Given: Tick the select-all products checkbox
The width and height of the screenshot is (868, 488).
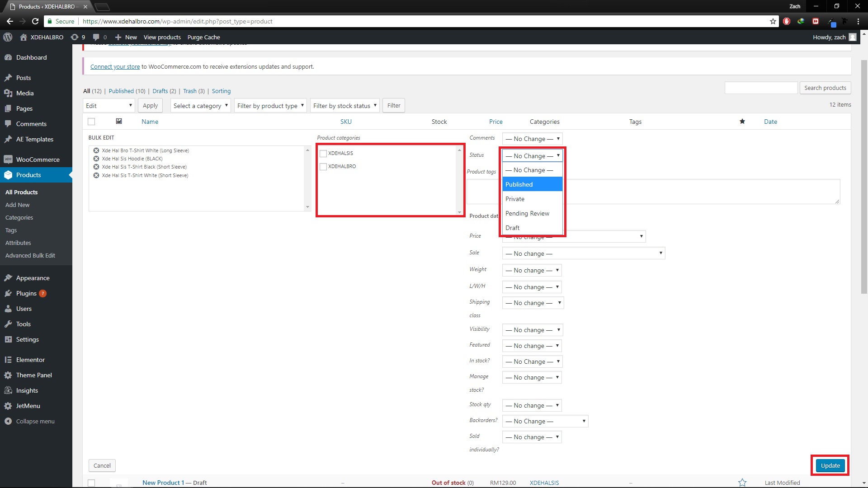Looking at the screenshot, I should pyautogui.click(x=91, y=122).
